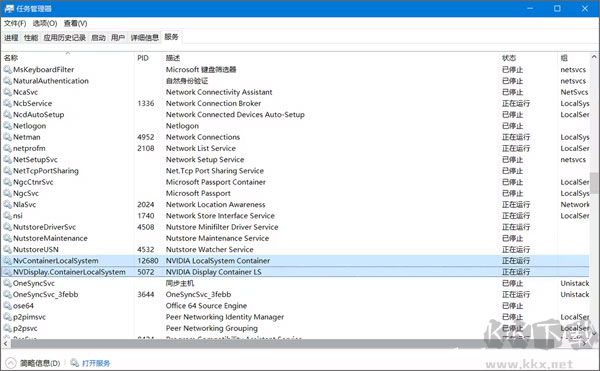Click the NcdAutoSetup service gear icon
This screenshot has width=600, height=371.
pos(7,114)
